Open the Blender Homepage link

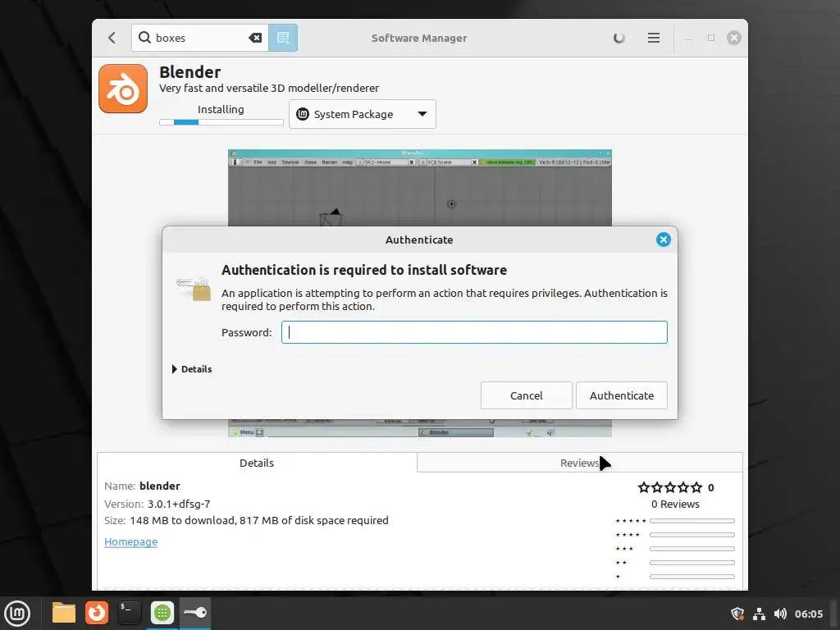[x=130, y=541]
